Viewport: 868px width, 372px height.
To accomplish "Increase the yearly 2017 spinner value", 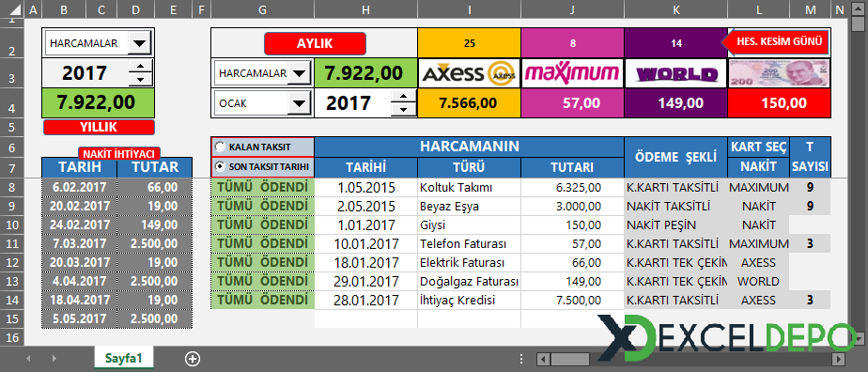I will point(141,67).
